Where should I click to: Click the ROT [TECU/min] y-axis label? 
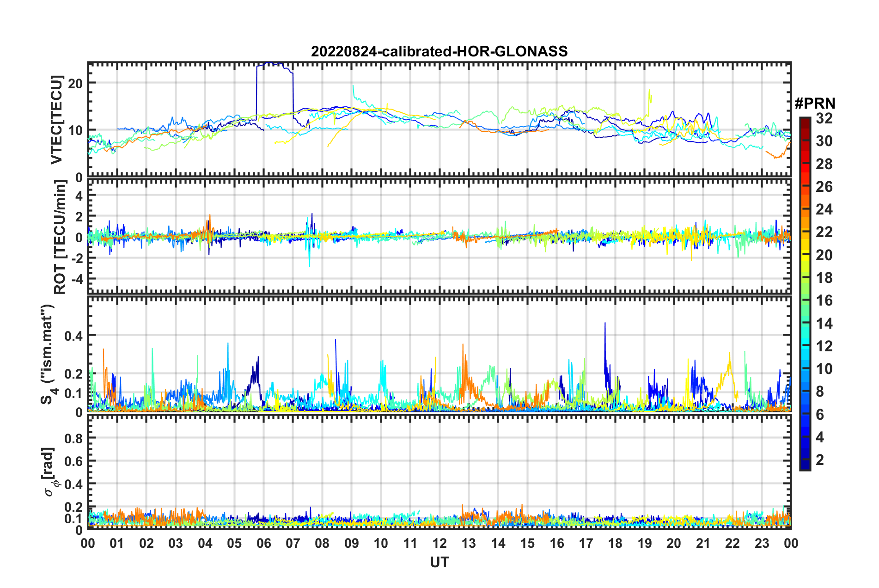(60, 237)
